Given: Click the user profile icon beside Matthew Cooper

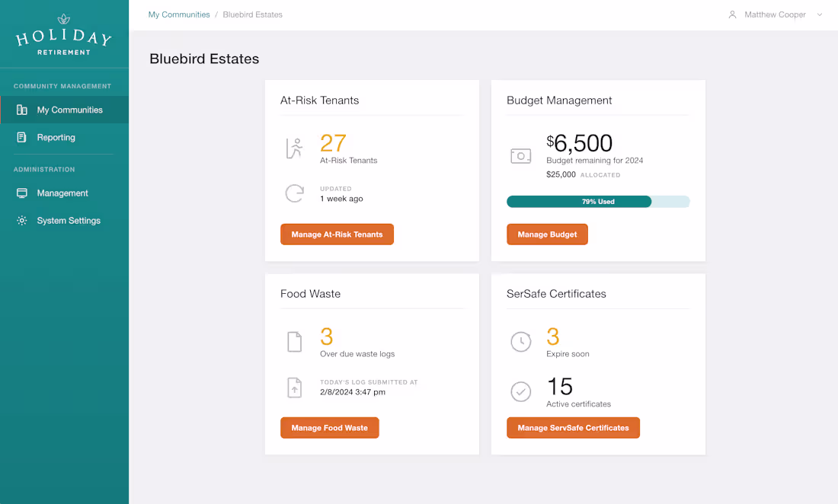Looking at the screenshot, I should (x=733, y=15).
